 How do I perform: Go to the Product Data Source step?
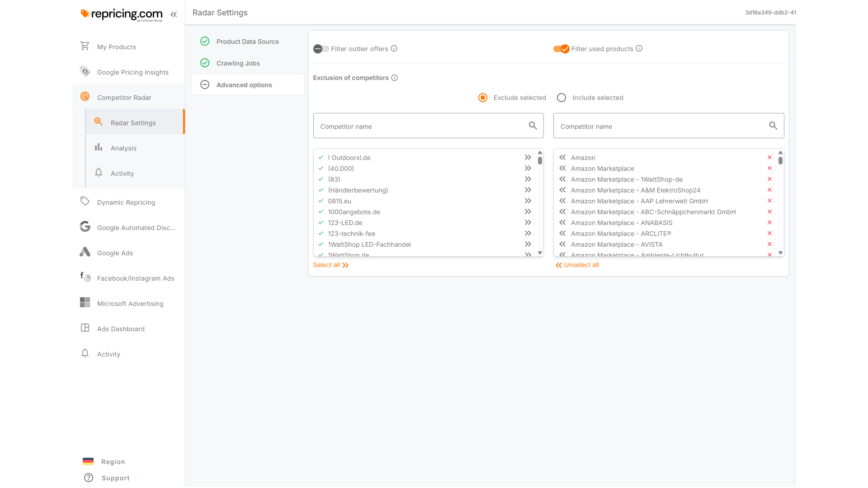pyautogui.click(x=248, y=42)
